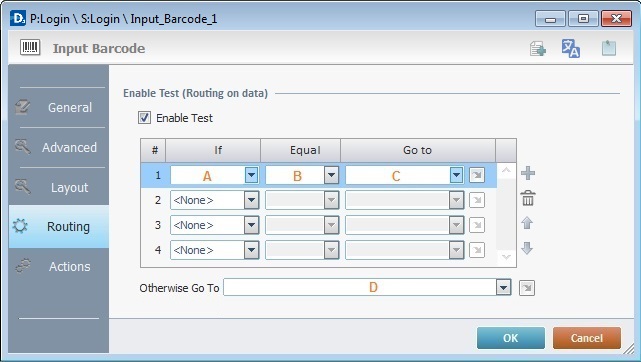Click the translate icon in the header

[571, 48]
